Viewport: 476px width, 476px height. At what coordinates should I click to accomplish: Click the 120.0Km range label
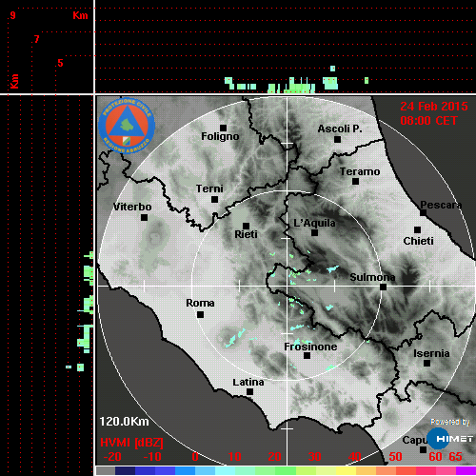pos(124,422)
